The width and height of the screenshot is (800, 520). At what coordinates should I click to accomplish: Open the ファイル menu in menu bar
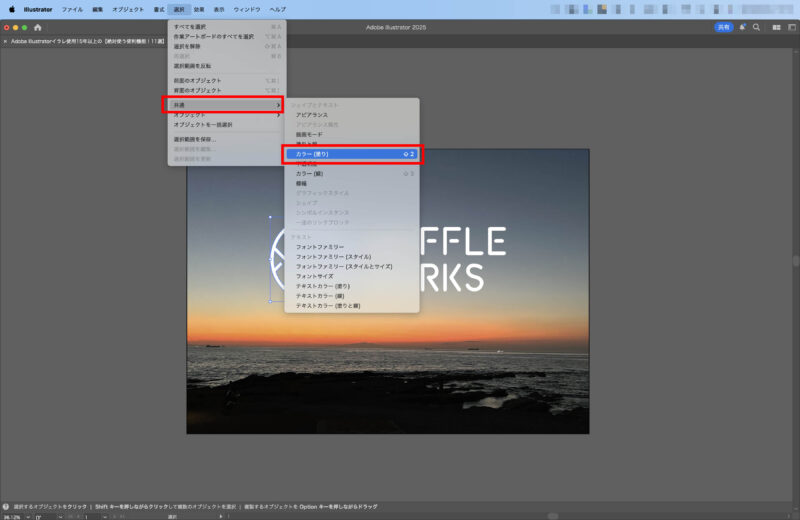coord(72,8)
